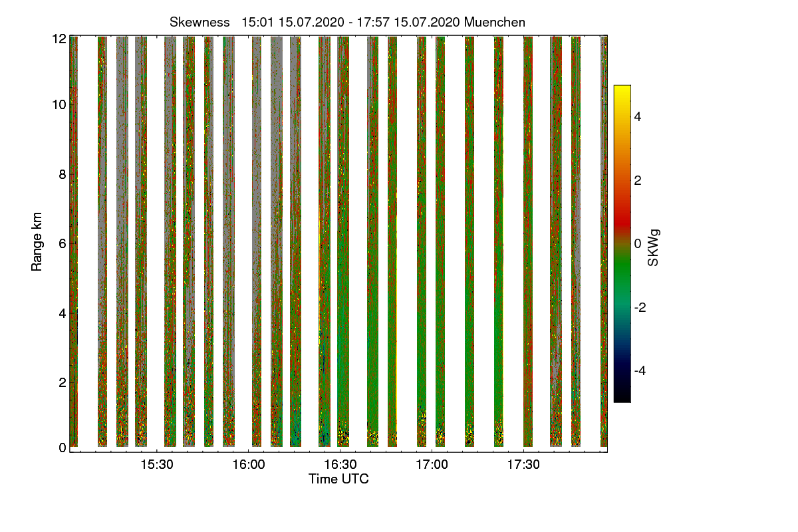Screen dimensions: 798x532
Task: Click the y-axis tick label 8
Action: click(63, 174)
